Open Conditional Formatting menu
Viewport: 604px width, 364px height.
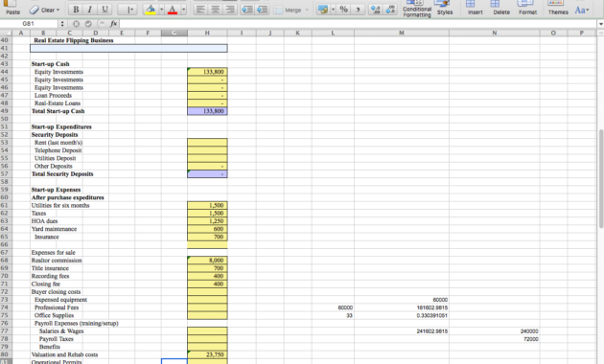click(417, 9)
